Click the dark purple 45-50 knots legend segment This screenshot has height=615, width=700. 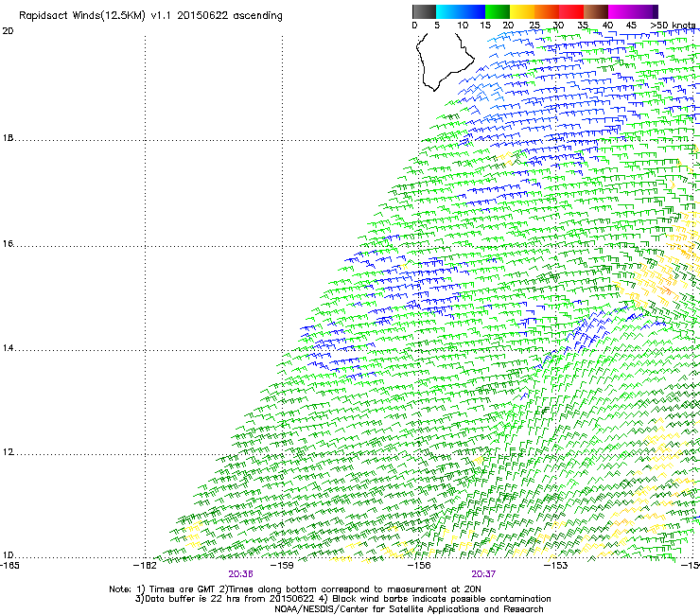point(645,11)
